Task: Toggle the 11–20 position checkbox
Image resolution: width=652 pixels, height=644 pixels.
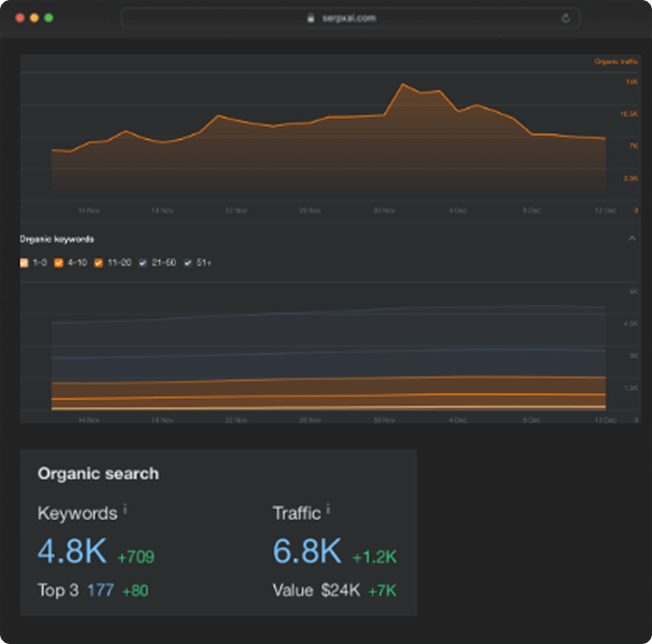Action: (x=99, y=262)
